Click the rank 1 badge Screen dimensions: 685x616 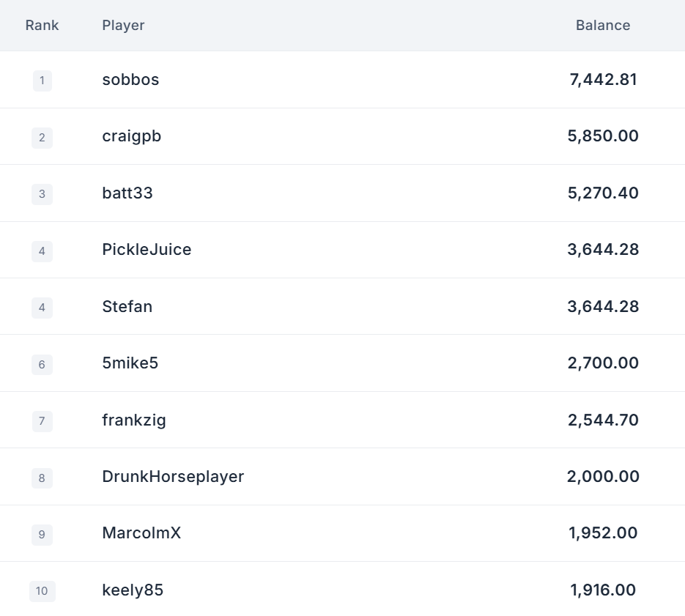(42, 81)
